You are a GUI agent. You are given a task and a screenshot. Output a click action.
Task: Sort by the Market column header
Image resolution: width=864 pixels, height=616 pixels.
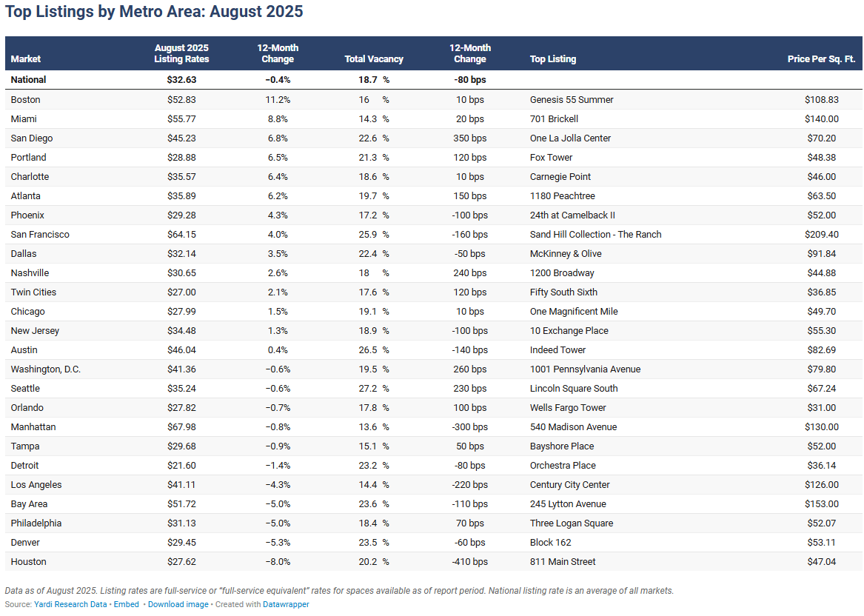click(x=26, y=59)
